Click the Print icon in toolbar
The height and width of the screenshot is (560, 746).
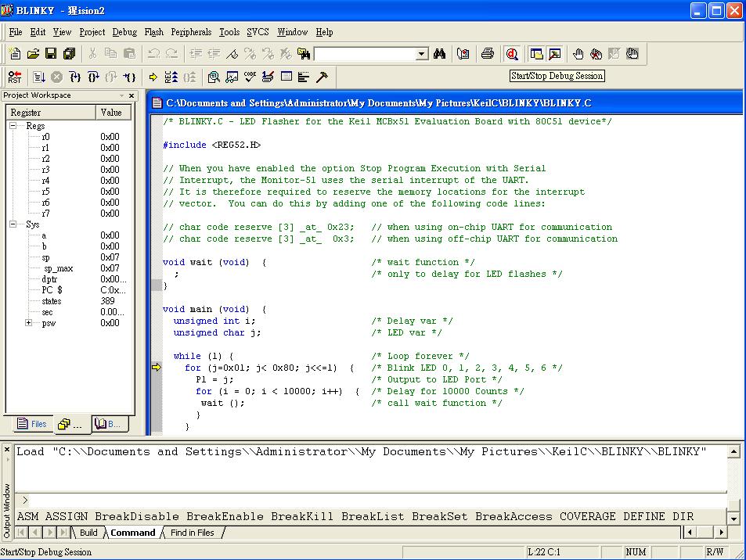[x=488, y=54]
